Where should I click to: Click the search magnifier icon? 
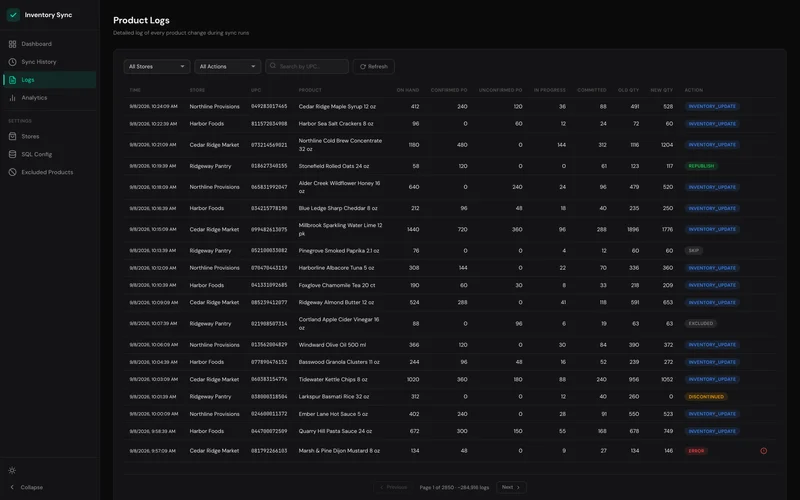coord(273,66)
